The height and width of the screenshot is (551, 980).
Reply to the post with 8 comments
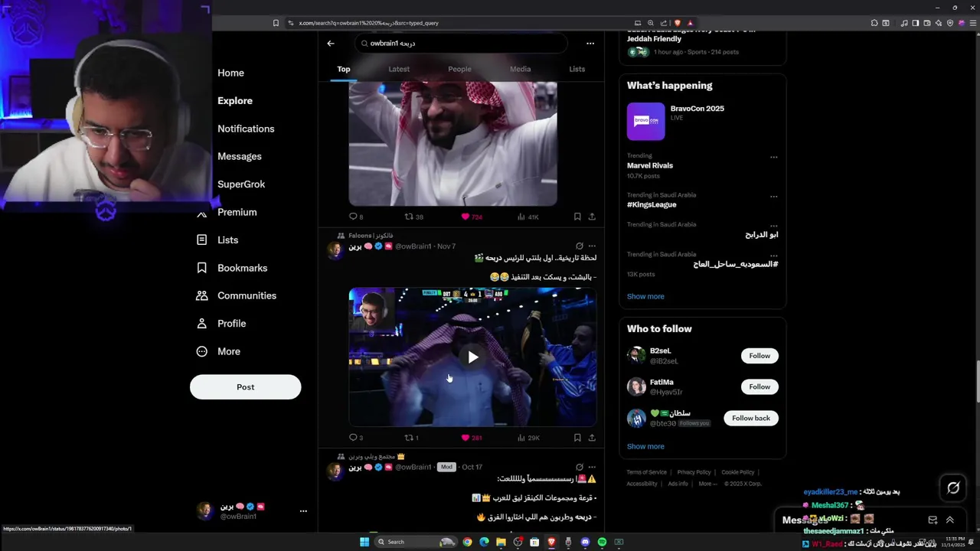(356, 217)
